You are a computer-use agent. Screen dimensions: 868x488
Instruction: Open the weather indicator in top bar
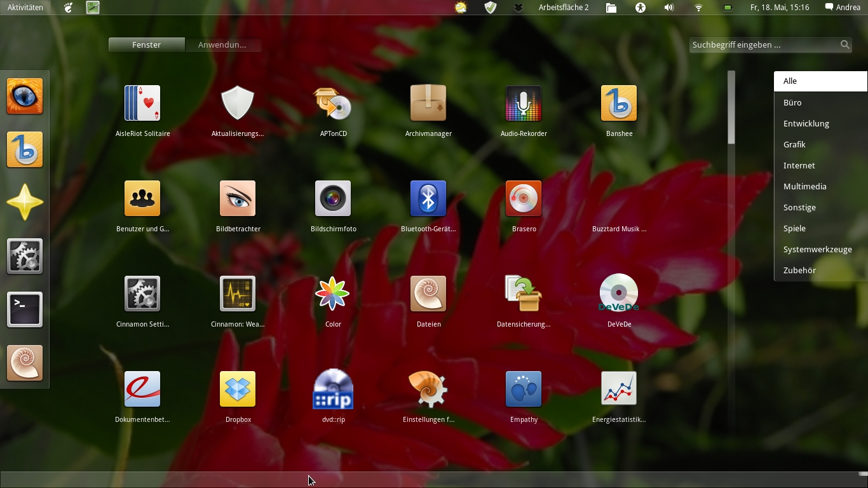click(x=461, y=8)
